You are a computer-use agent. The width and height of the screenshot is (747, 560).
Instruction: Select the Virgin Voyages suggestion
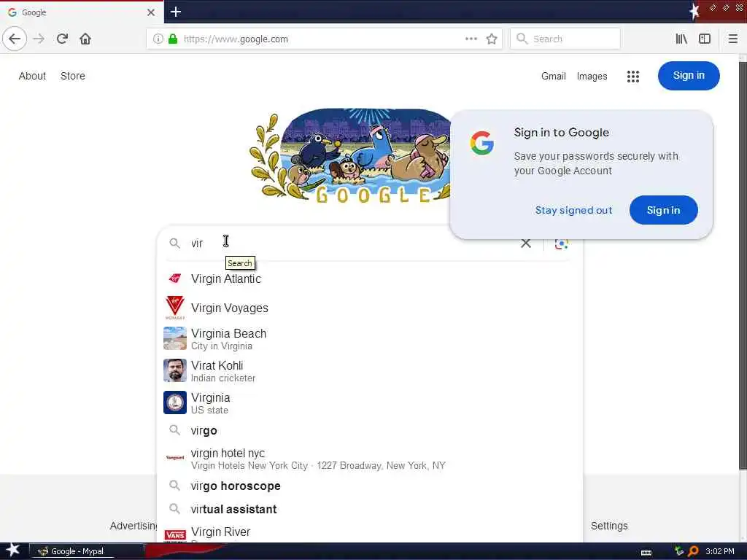click(369, 308)
